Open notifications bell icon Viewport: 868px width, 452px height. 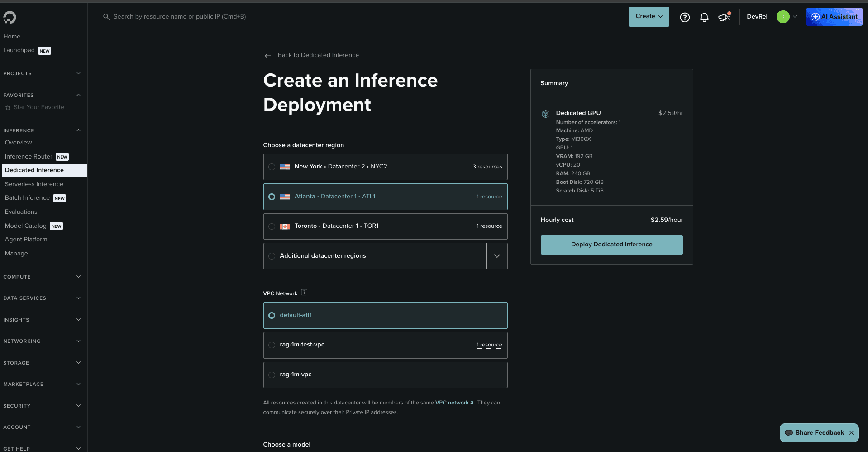click(x=704, y=17)
